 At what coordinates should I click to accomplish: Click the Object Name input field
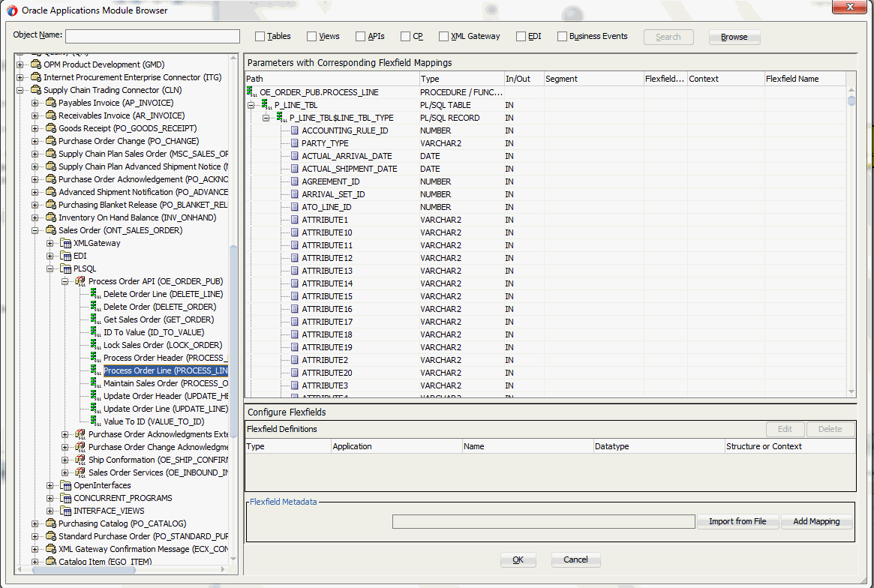[153, 36]
